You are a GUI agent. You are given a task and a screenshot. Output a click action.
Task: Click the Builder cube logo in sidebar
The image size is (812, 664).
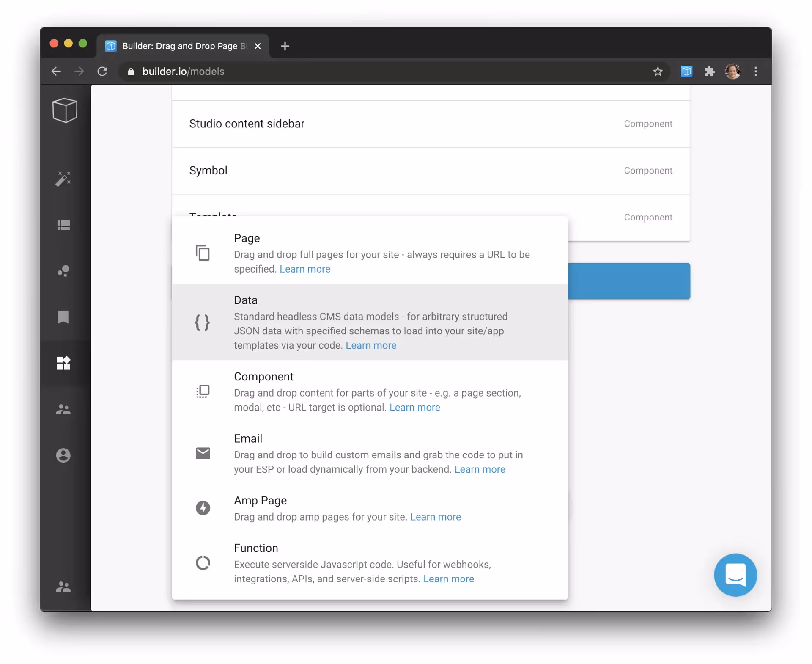click(64, 110)
